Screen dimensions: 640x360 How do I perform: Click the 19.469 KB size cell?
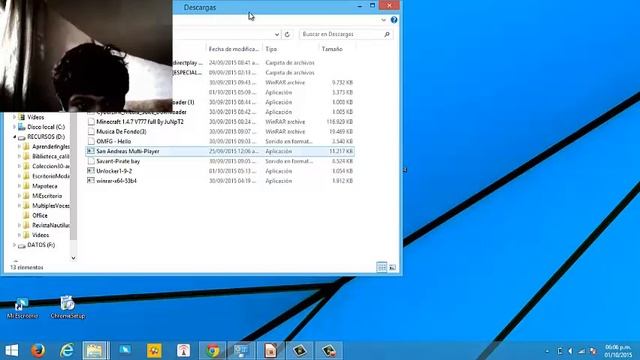(x=341, y=131)
